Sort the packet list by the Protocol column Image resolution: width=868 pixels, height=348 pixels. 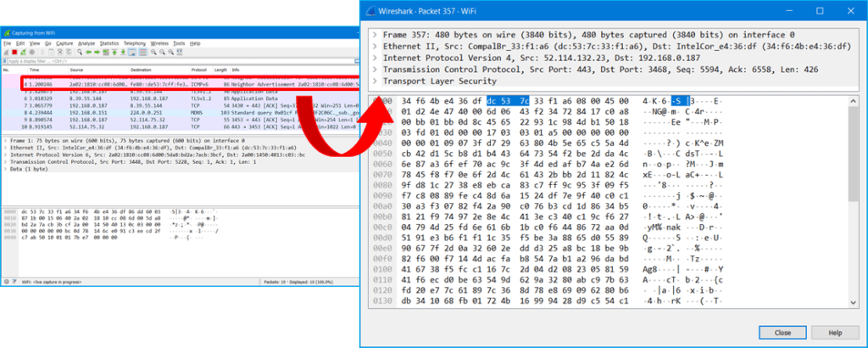coord(202,70)
